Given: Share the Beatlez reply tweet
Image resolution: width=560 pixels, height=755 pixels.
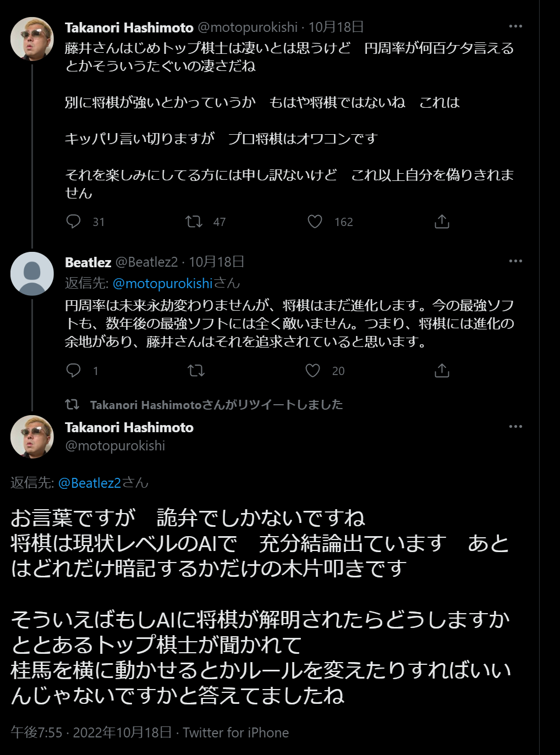Looking at the screenshot, I should (442, 371).
